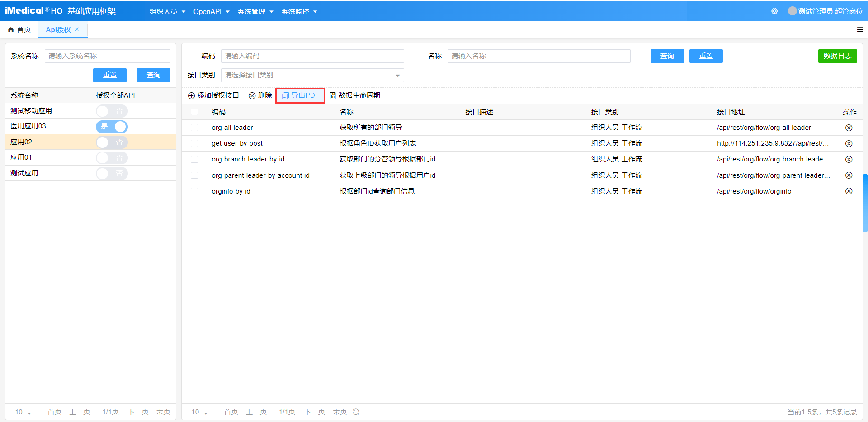The image size is (868, 422).
Task: Expand the 系统管理 menu
Action: tap(255, 12)
